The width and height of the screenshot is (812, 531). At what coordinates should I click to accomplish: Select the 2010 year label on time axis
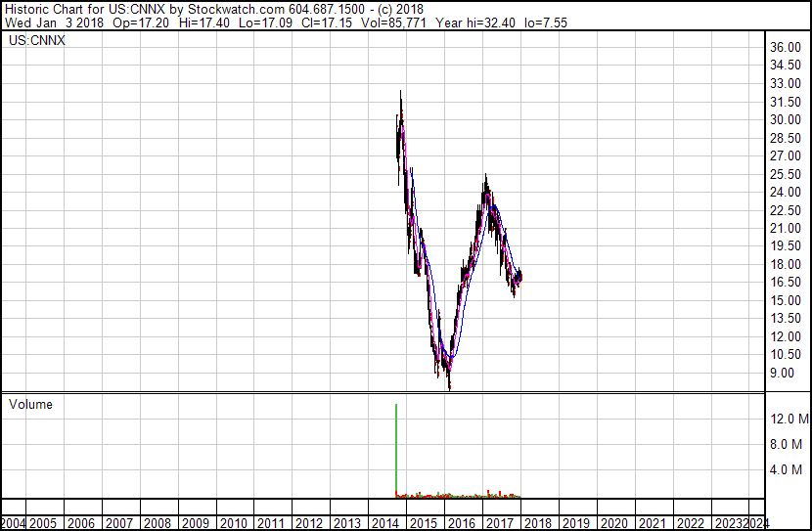(233, 523)
